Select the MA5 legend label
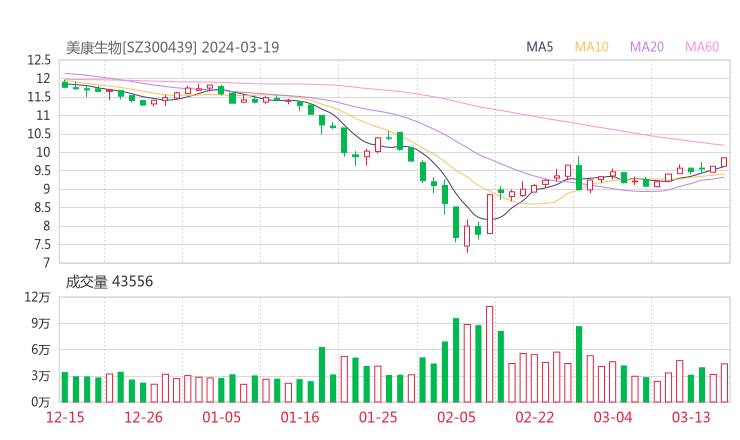 tap(539, 47)
